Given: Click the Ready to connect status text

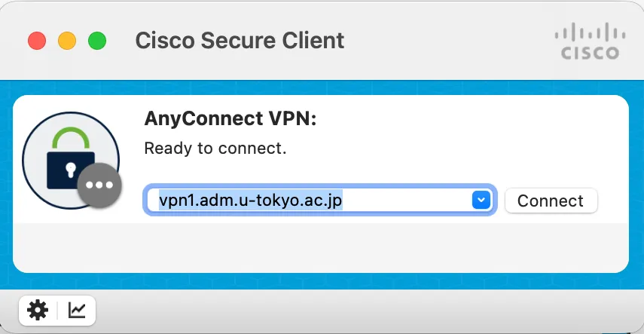Looking at the screenshot, I should coord(215,148).
